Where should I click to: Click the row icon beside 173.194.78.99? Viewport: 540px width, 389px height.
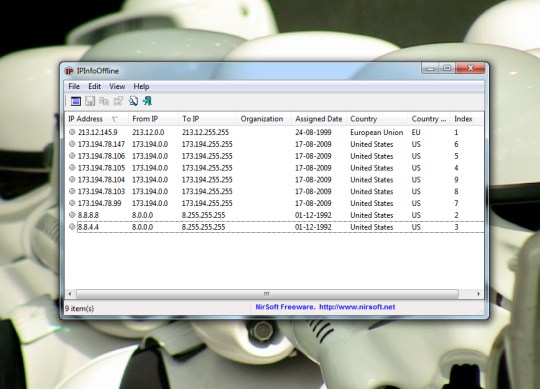(x=72, y=203)
